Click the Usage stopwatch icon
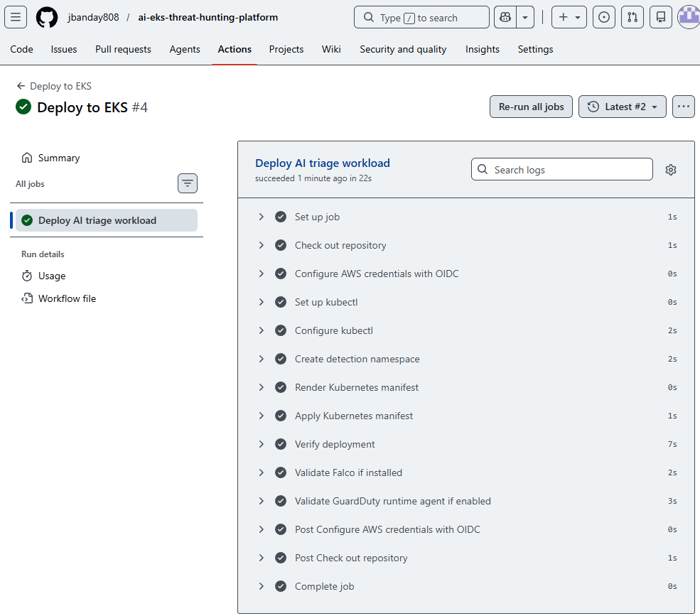Screen dimensions: 700x616 coord(27,276)
